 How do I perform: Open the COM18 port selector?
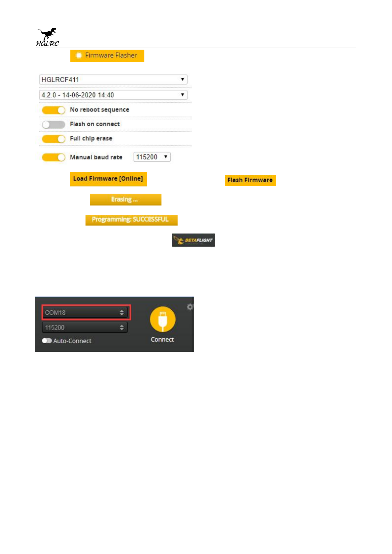(85, 312)
